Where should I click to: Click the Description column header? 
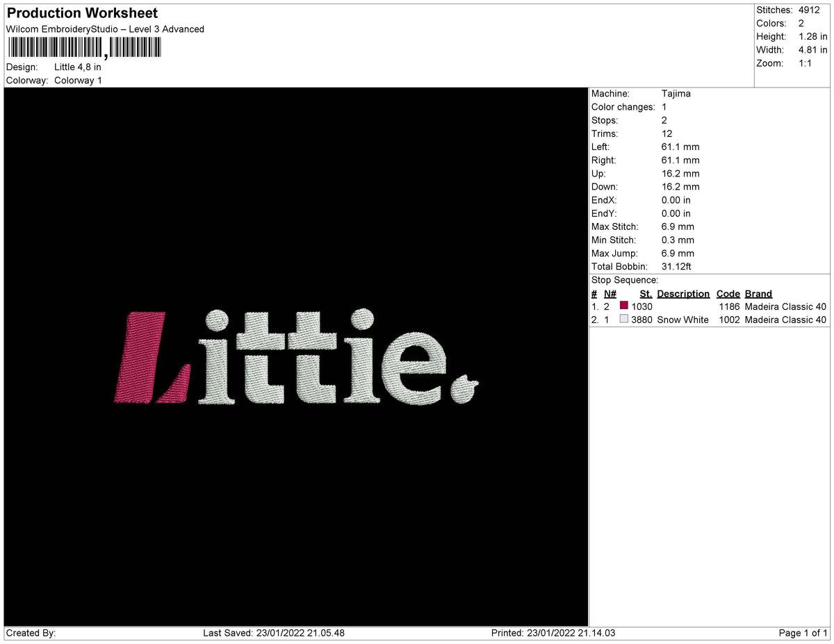[x=683, y=294]
